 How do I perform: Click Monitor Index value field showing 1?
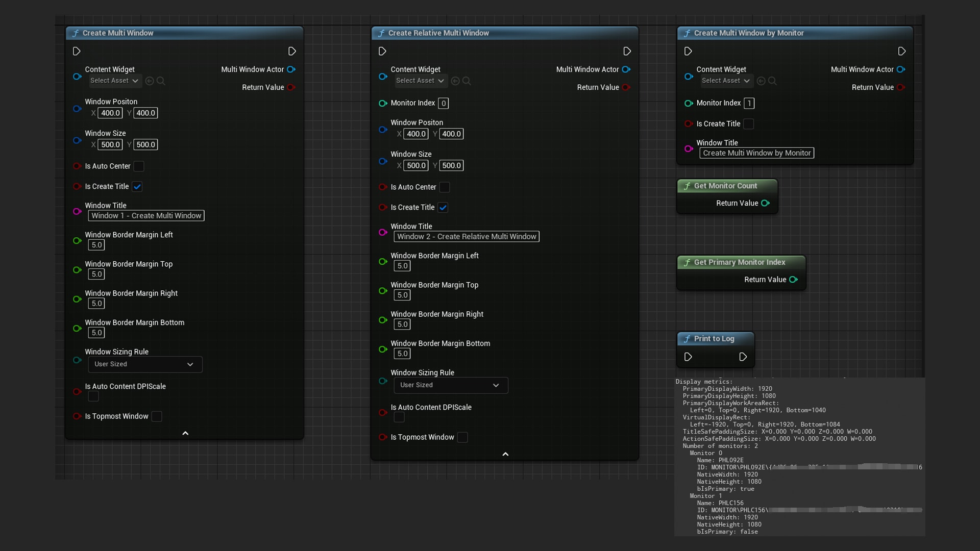pos(749,103)
